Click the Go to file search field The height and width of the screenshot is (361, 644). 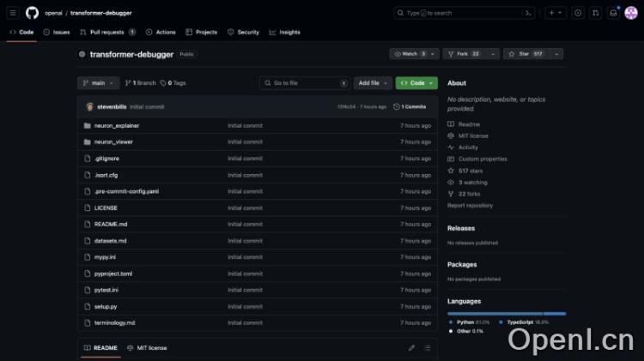pos(305,83)
